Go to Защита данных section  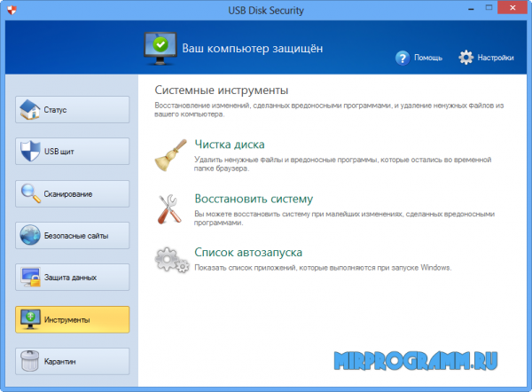coord(73,278)
